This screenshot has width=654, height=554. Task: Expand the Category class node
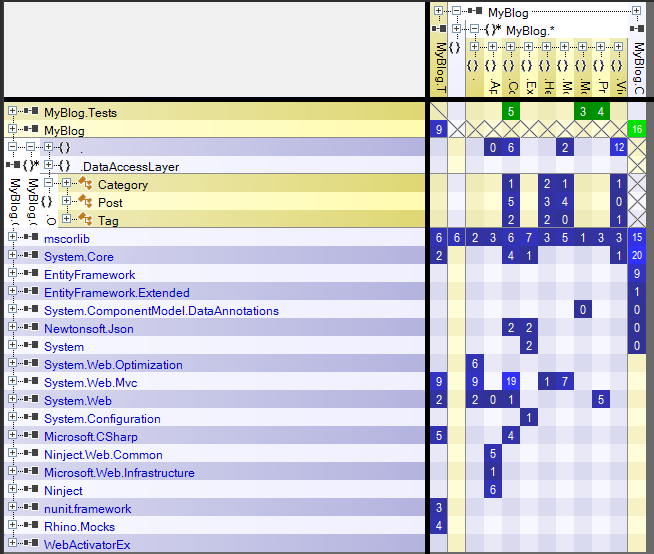coord(66,183)
